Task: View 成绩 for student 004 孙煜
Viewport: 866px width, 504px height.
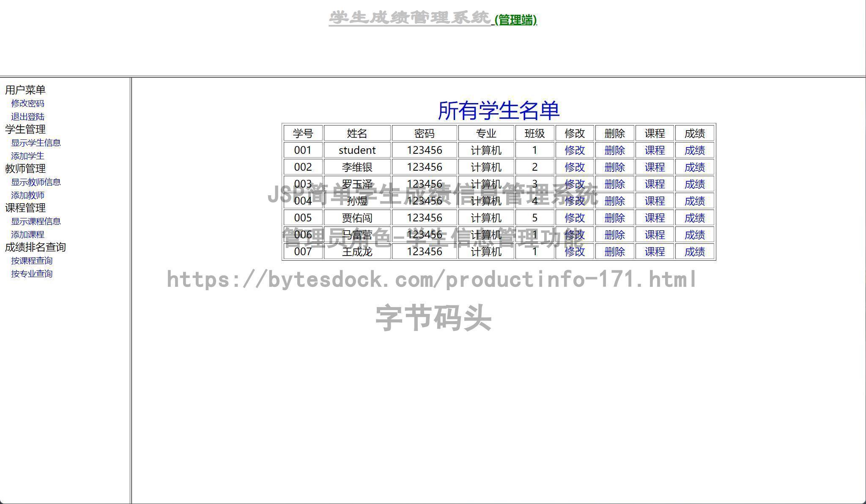Action: click(x=695, y=201)
